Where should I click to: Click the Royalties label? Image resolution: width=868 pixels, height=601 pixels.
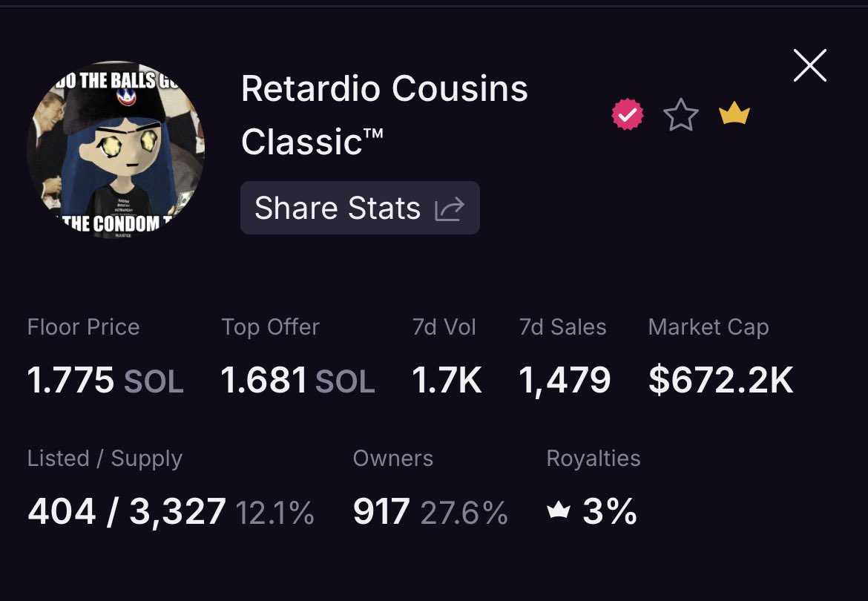[594, 459]
